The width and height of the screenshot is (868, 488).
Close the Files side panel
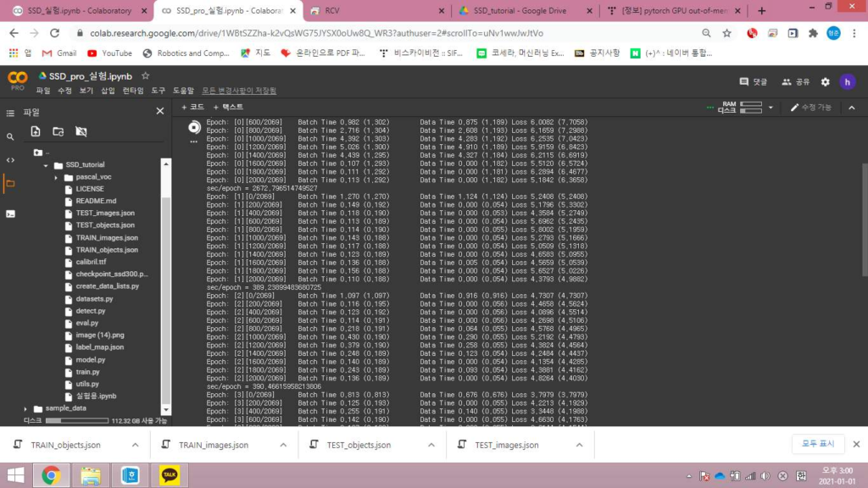tap(159, 111)
